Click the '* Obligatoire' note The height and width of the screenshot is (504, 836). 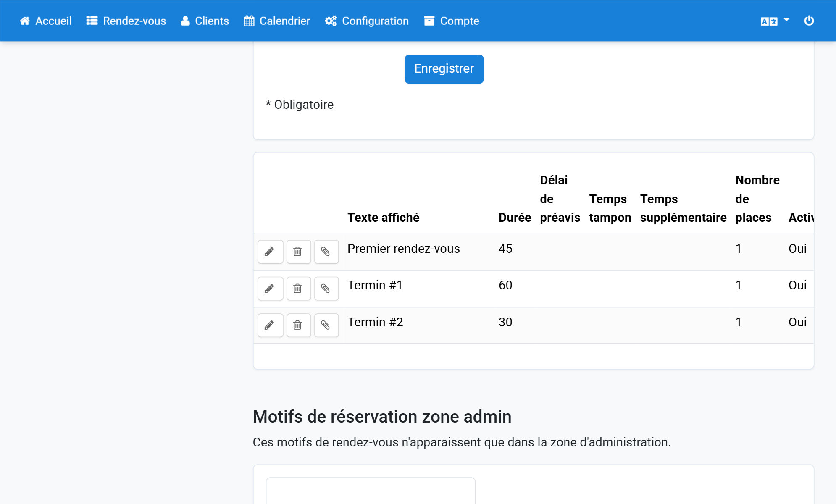(300, 105)
